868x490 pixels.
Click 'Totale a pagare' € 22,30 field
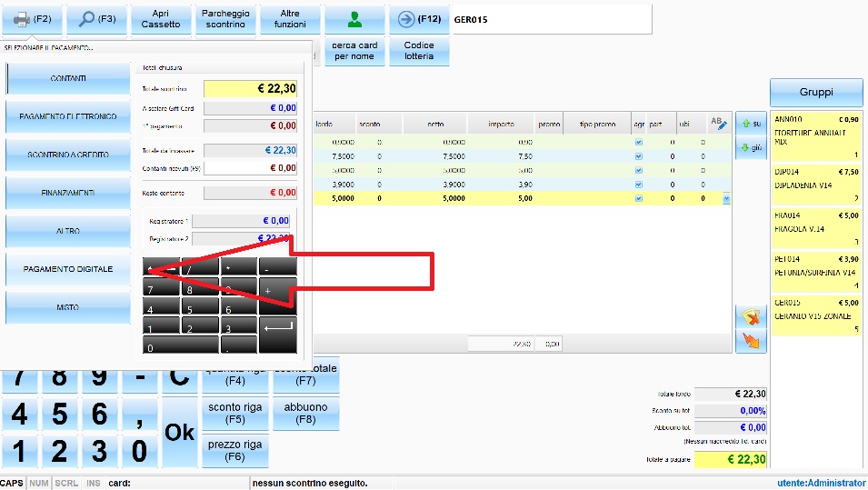[730, 460]
